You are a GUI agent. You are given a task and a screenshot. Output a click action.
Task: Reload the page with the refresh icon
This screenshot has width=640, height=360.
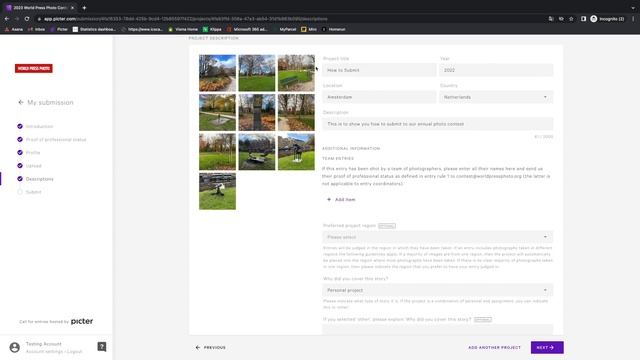27,19
